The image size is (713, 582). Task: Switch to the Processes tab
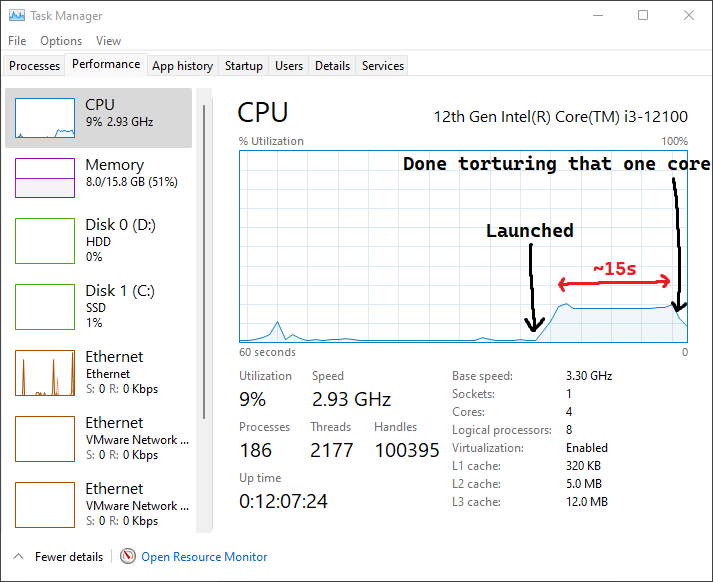click(x=34, y=66)
